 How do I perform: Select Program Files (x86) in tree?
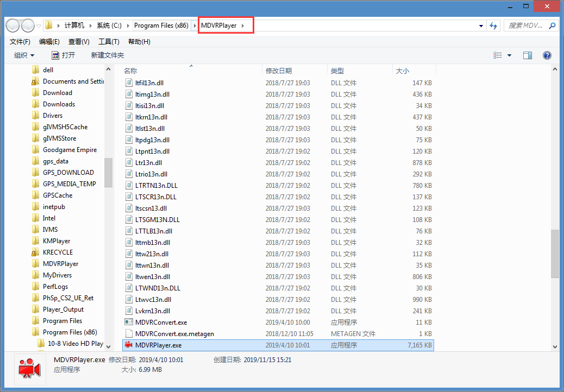click(x=70, y=332)
